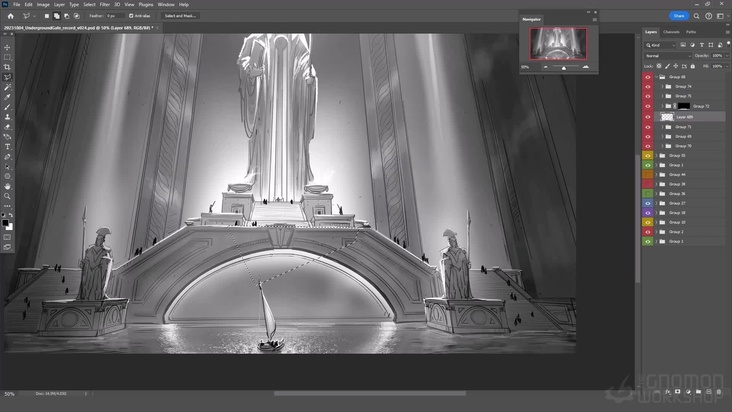Switch to the Channels tab
732x412 pixels.
pyautogui.click(x=671, y=32)
